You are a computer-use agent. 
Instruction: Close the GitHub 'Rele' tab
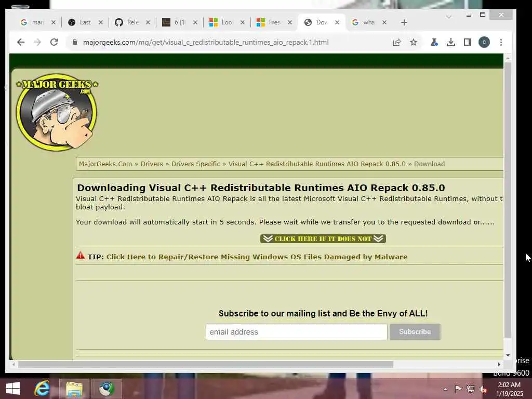pyautogui.click(x=148, y=22)
